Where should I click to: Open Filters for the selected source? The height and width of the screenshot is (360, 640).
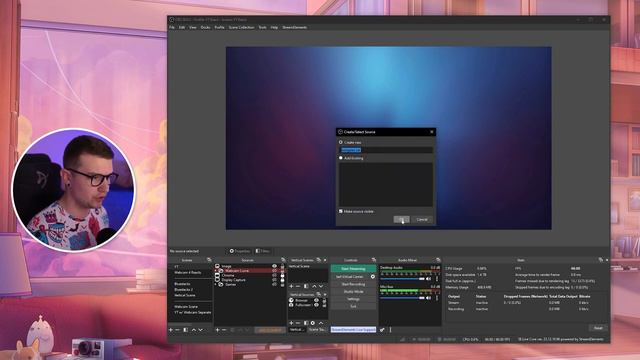click(263, 251)
